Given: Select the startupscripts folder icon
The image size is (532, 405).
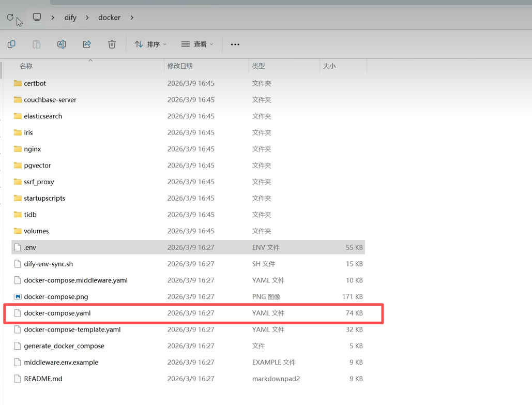Looking at the screenshot, I should [x=18, y=198].
